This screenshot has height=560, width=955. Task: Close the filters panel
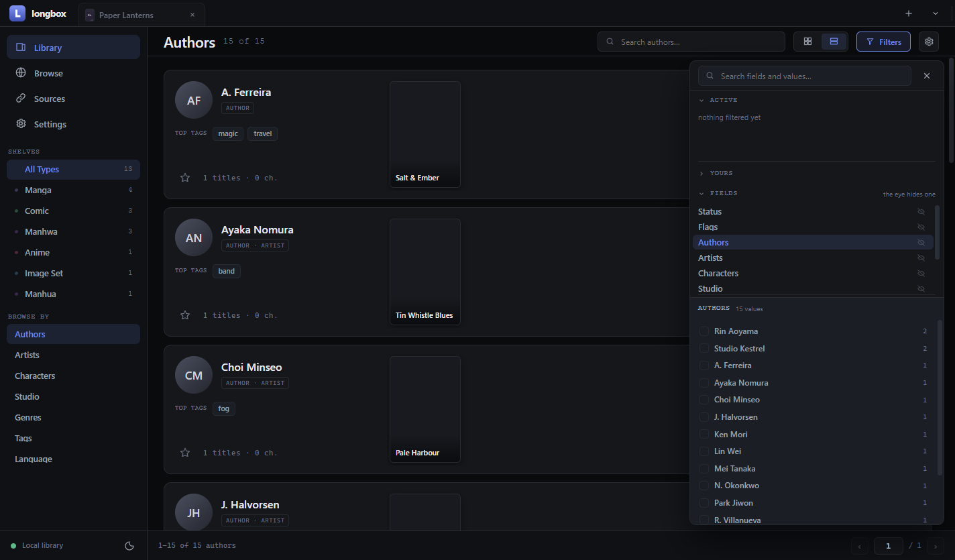(927, 76)
